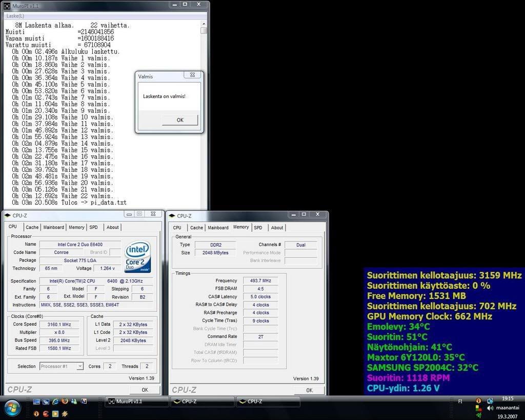Click OK in the Valmis dialog
The width and height of the screenshot is (525, 420).
pos(179,120)
